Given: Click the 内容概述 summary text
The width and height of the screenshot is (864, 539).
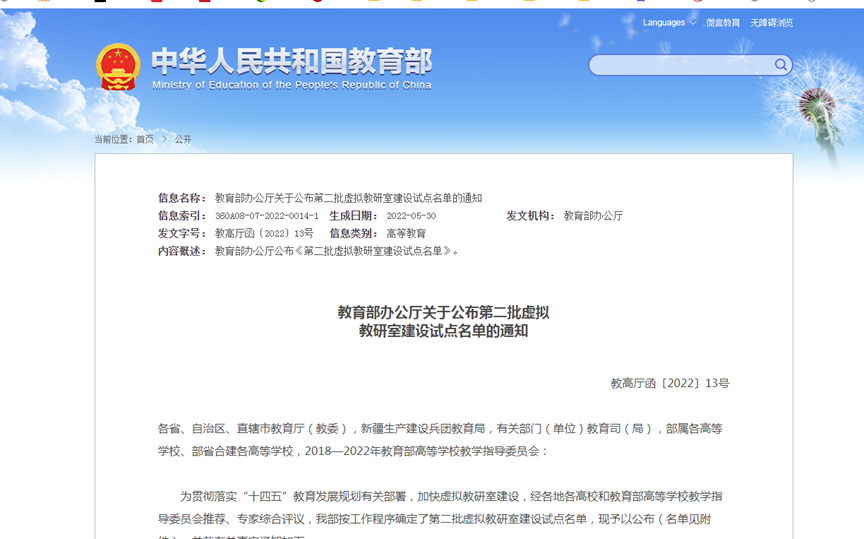Looking at the screenshot, I should point(337,251).
